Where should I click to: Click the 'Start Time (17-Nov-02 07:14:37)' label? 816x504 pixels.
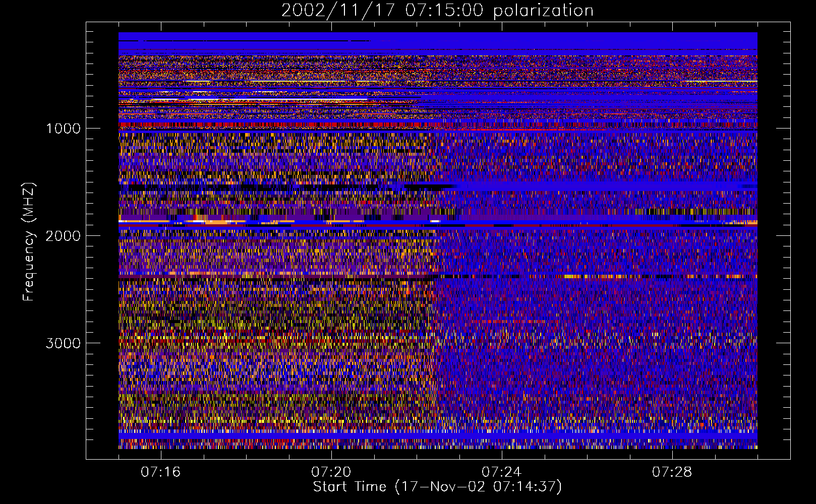(x=437, y=487)
